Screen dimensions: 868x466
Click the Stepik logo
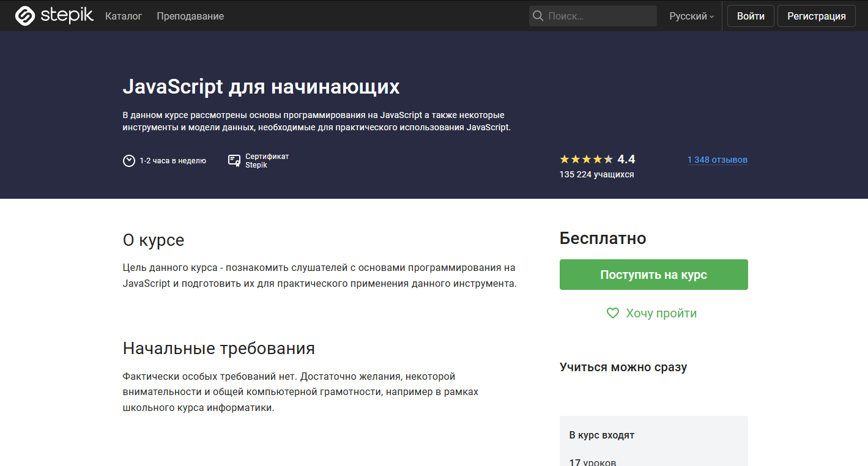coord(53,15)
